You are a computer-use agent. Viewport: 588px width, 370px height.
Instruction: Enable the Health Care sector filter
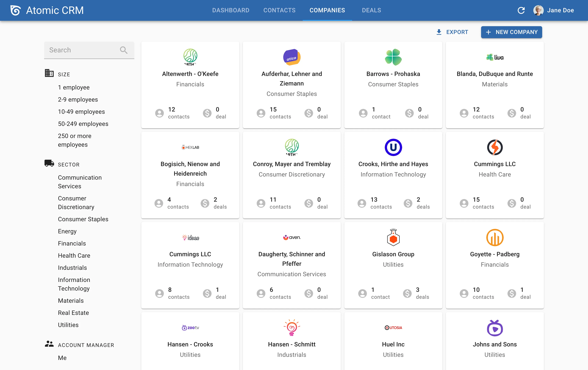74,255
